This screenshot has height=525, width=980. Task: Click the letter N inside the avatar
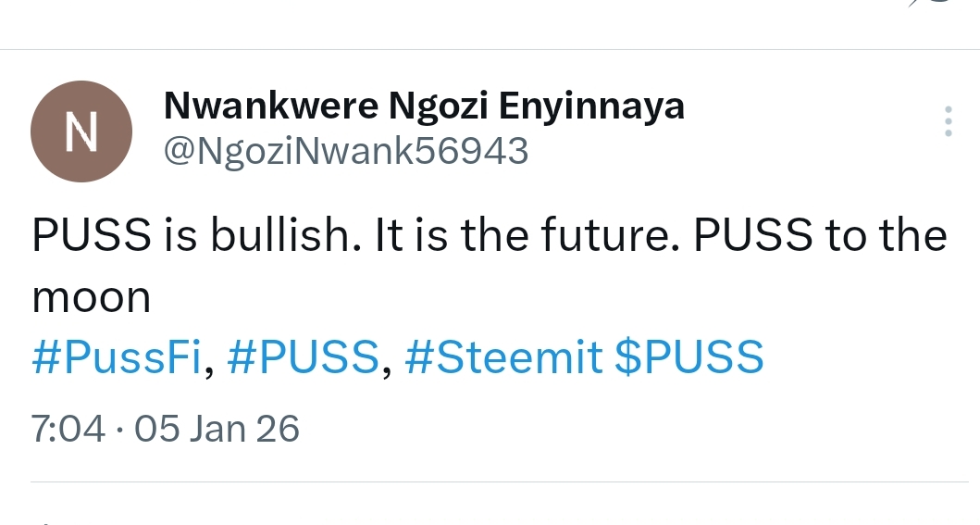(x=81, y=132)
